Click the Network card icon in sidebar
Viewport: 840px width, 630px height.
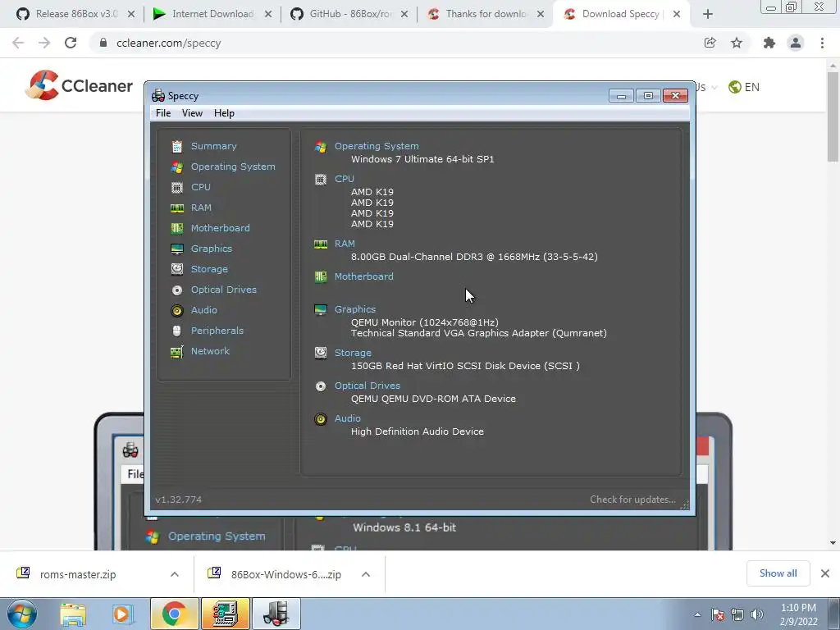(177, 352)
